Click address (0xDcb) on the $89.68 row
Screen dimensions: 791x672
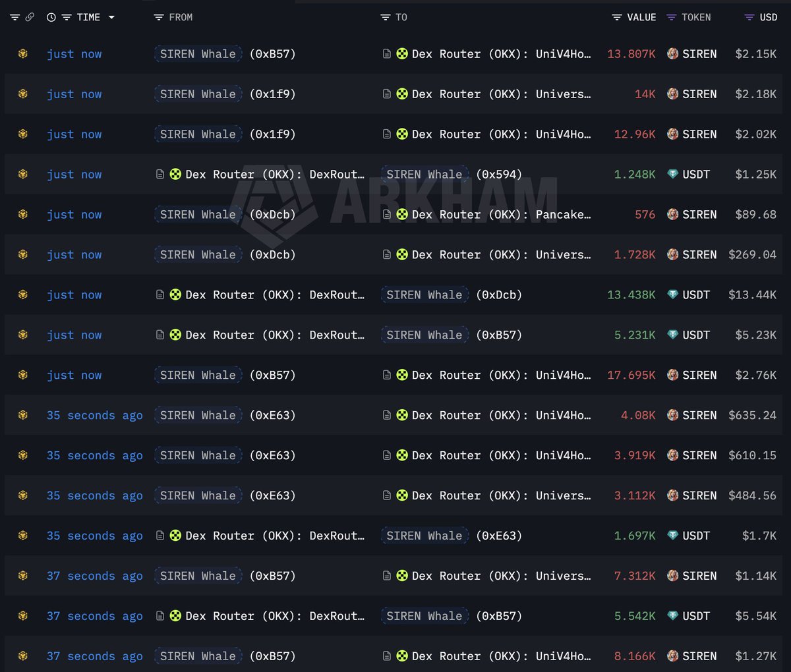coord(272,215)
